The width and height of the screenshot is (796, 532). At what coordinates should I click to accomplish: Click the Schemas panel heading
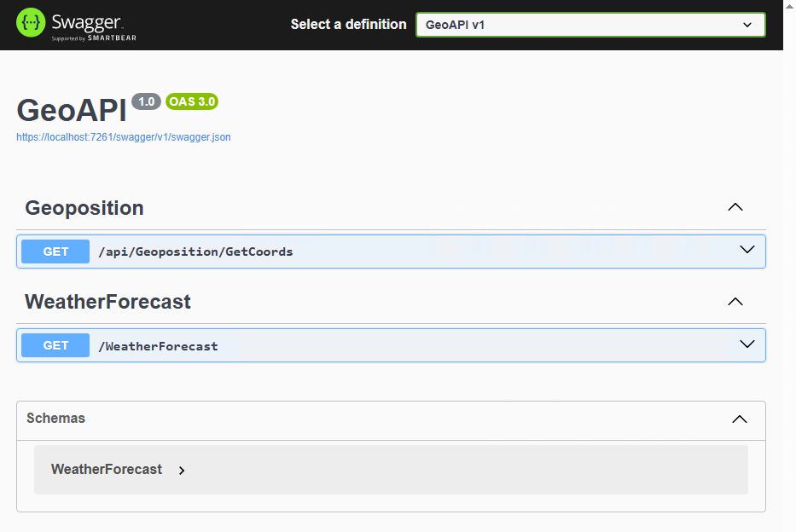click(x=55, y=418)
